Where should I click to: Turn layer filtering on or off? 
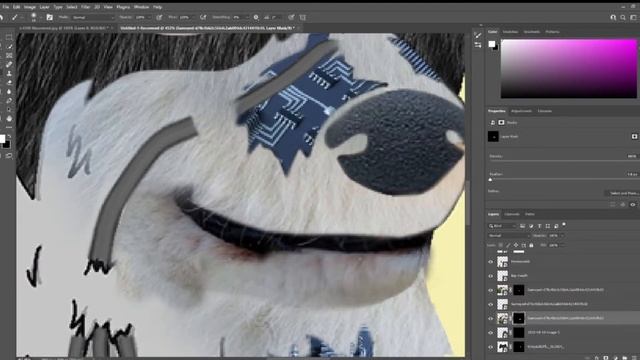564,224
